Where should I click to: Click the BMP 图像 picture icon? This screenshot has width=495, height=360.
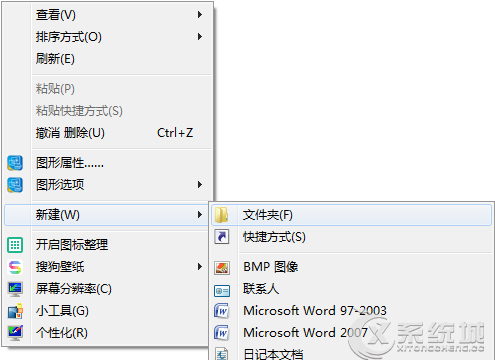[222, 268]
